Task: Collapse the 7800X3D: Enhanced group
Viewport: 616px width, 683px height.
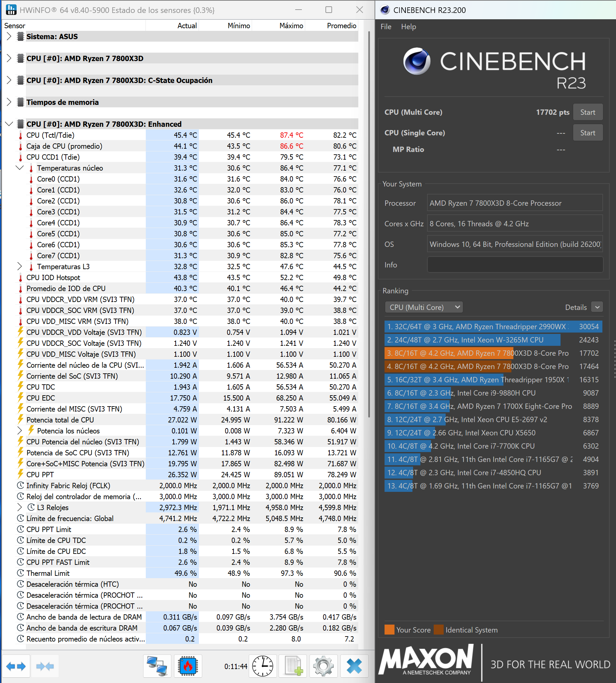Action: pyautogui.click(x=9, y=124)
